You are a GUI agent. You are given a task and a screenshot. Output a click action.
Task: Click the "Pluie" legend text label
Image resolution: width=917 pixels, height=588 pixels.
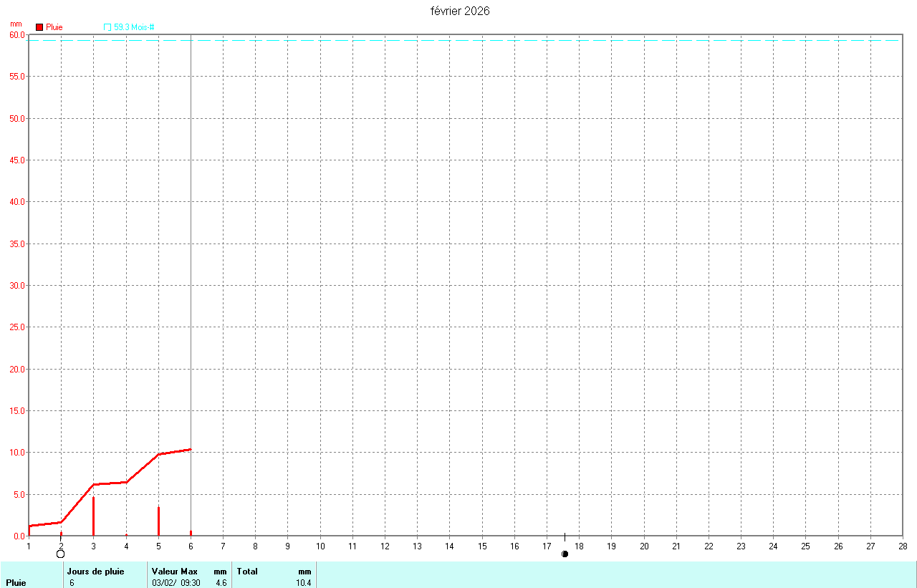click(x=54, y=27)
